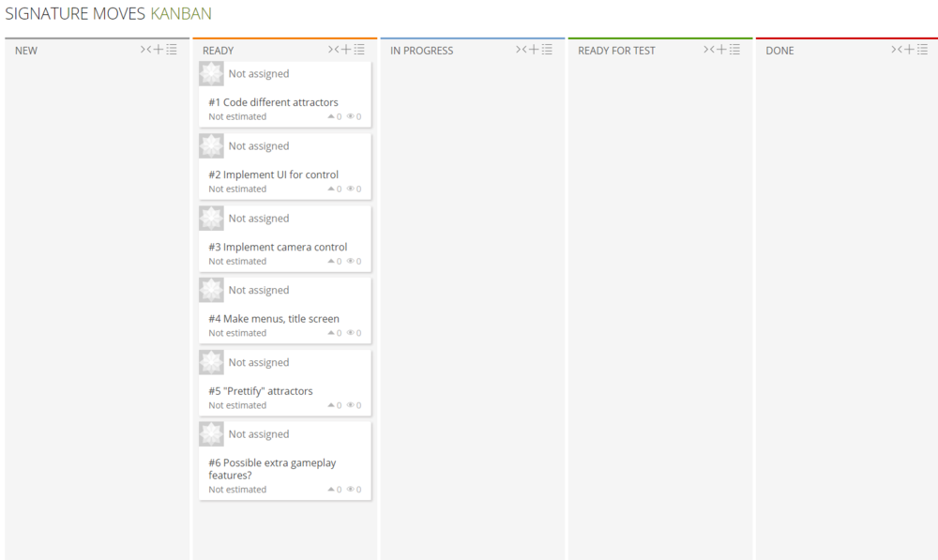Click "Not assigned" on card #5
This screenshot has height=560, width=938.
click(x=259, y=363)
